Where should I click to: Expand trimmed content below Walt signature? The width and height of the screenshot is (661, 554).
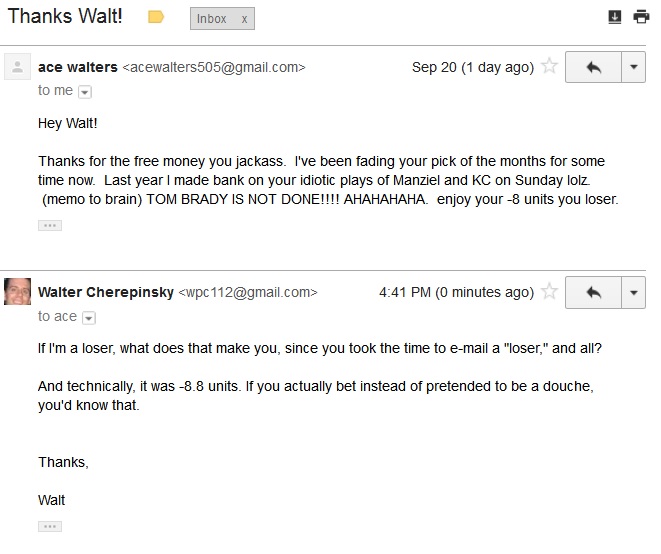50,527
